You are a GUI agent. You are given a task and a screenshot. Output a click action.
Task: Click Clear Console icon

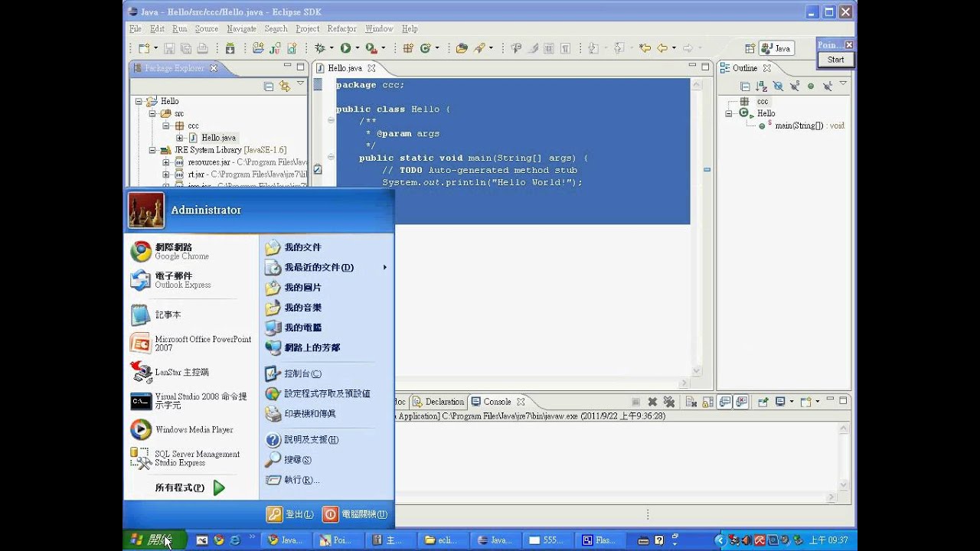point(691,401)
